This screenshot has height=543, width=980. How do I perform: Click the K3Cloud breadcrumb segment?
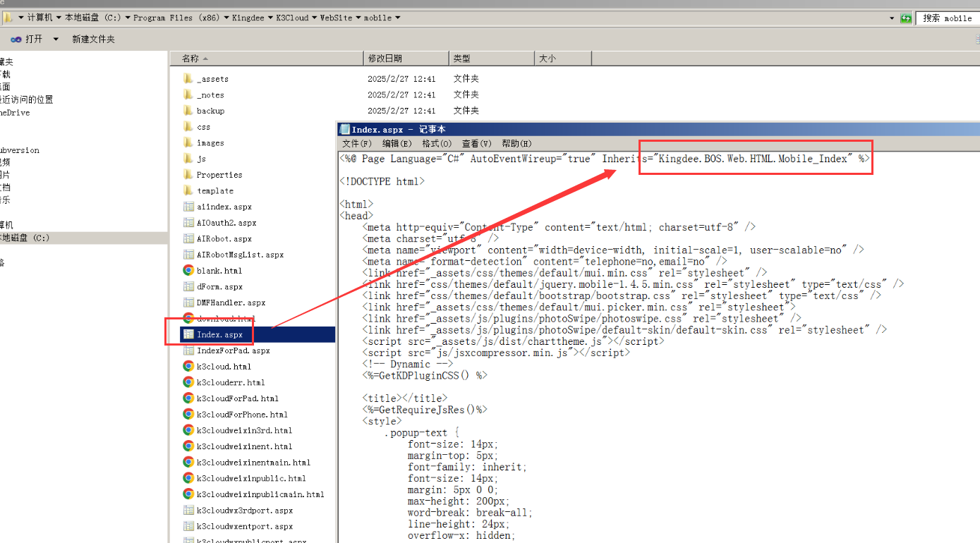pos(292,18)
